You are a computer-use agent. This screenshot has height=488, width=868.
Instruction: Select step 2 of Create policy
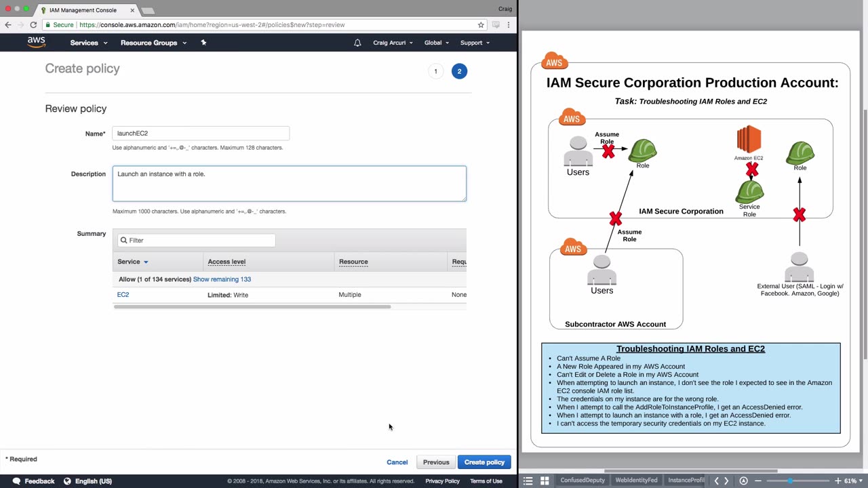pyautogui.click(x=459, y=71)
